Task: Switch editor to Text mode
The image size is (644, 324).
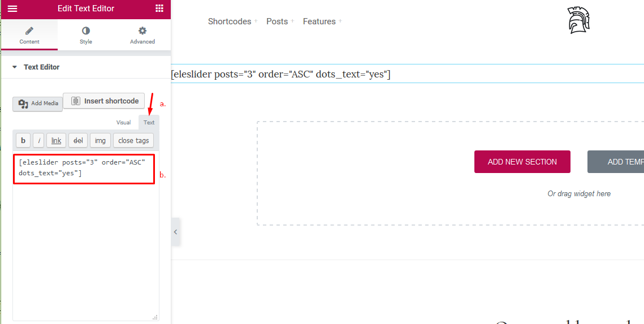Action: point(149,123)
